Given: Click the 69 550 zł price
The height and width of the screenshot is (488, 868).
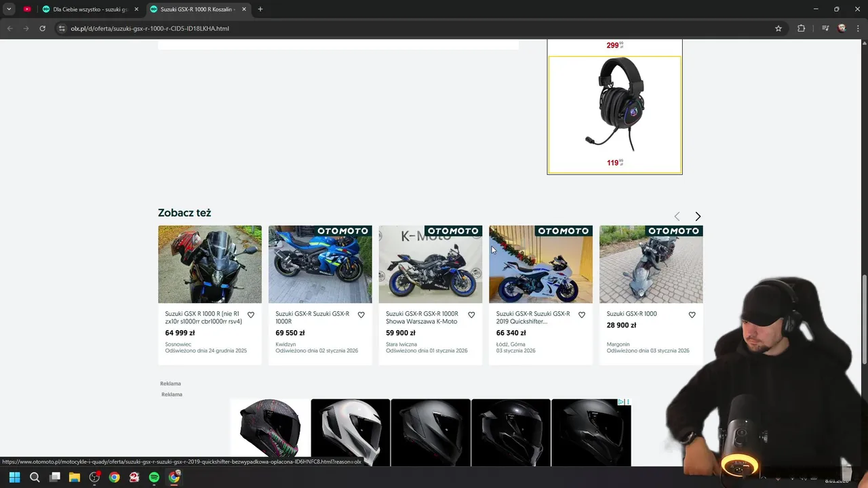Looking at the screenshot, I should pos(290,333).
